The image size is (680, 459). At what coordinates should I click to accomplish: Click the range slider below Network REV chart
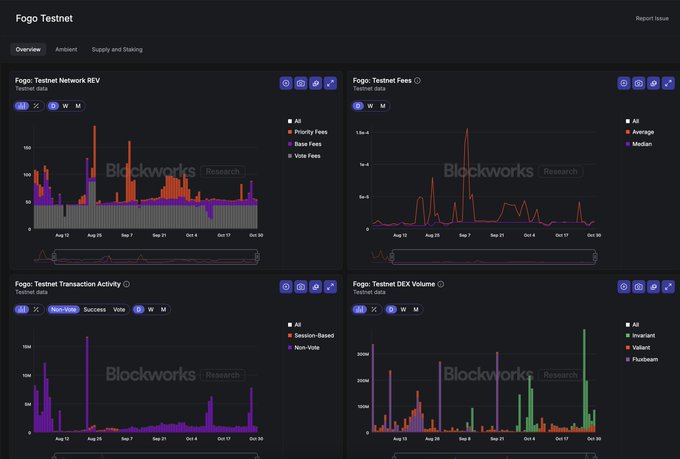[146, 258]
